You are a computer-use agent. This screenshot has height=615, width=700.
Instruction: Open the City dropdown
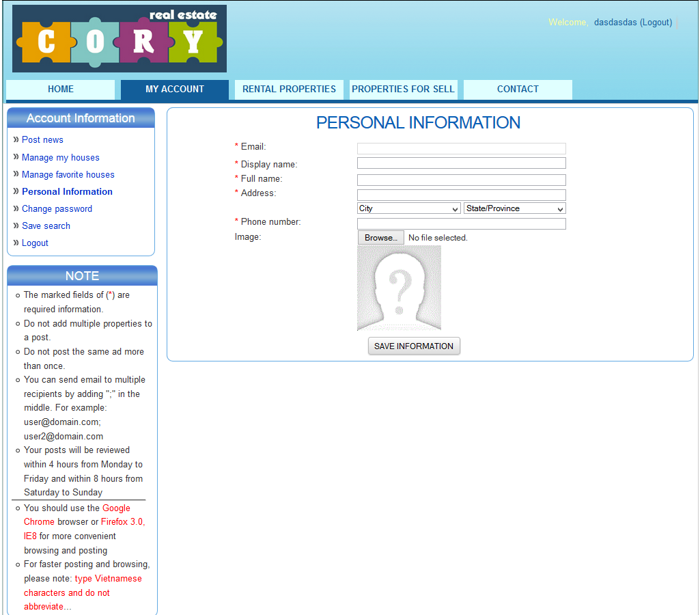pos(408,208)
